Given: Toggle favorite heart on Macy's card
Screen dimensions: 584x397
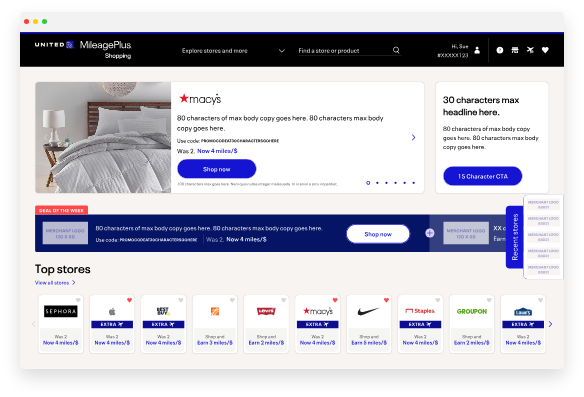Looking at the screenshot, I should (x=335, y=300).
